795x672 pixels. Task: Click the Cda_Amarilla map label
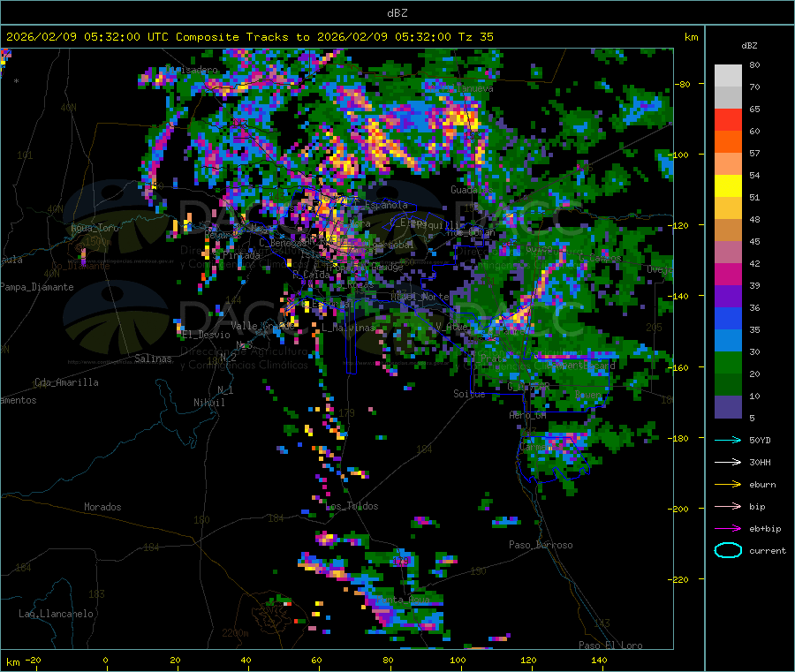pos(66,382)
